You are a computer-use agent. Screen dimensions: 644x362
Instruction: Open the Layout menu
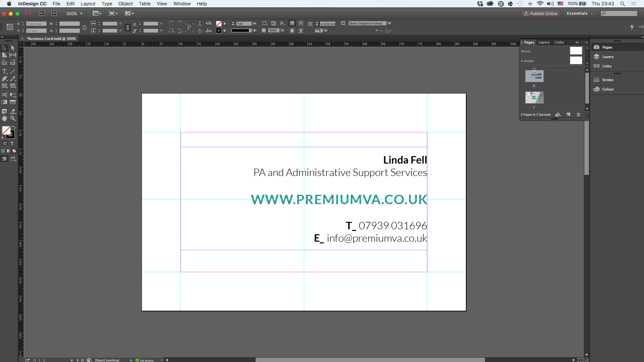coord(88,4)
